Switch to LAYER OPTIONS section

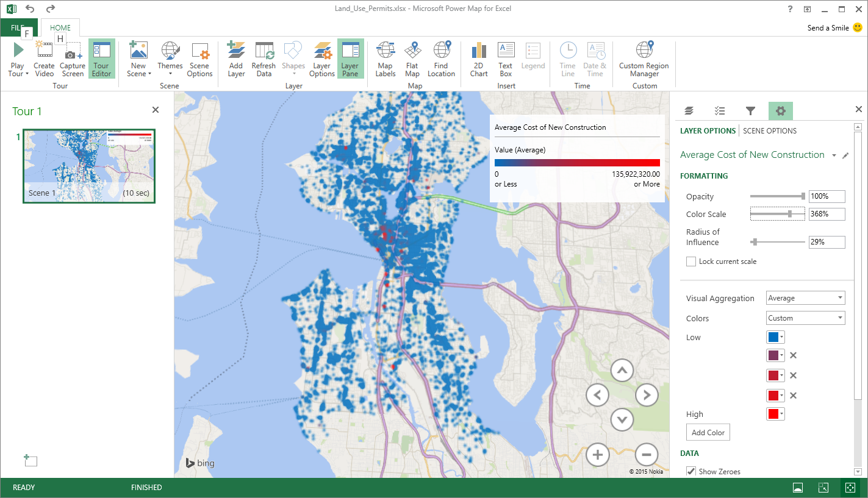708,130
